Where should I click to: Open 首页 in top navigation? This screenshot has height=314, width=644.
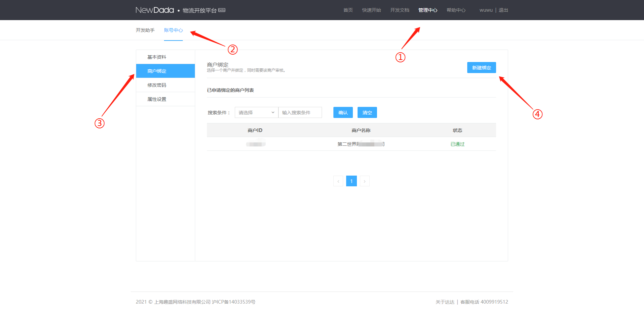click(348, 10)
